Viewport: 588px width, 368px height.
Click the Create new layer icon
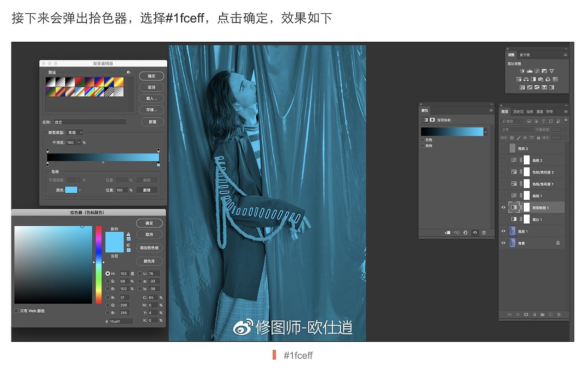(551, 315)
